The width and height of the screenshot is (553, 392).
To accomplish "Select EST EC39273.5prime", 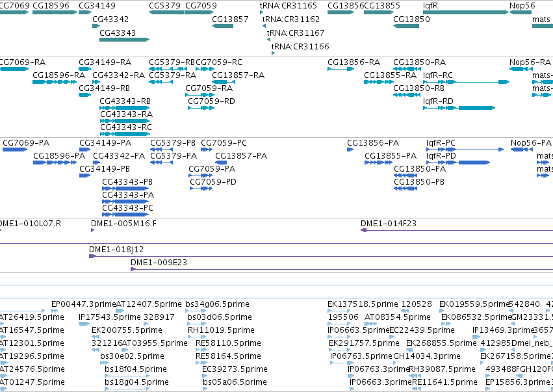I will [x=235, y=369].
